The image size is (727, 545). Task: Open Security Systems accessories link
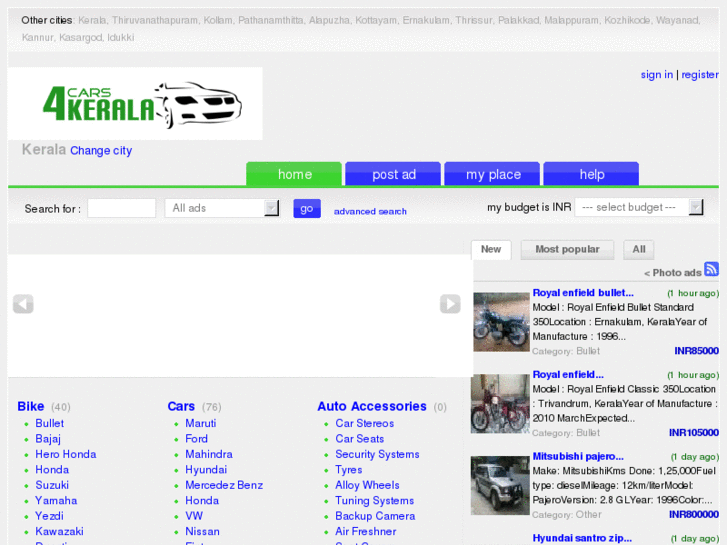[377, 454]
